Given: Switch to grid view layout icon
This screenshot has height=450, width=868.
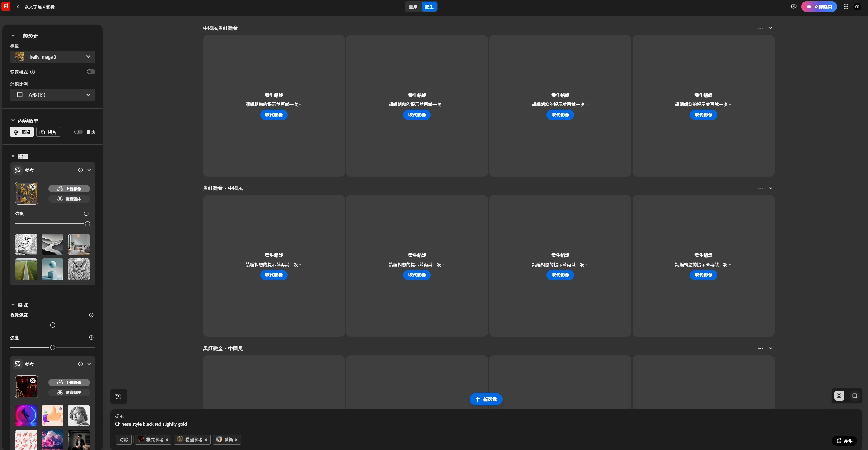Looking at the screenshot, I should 839,396.
